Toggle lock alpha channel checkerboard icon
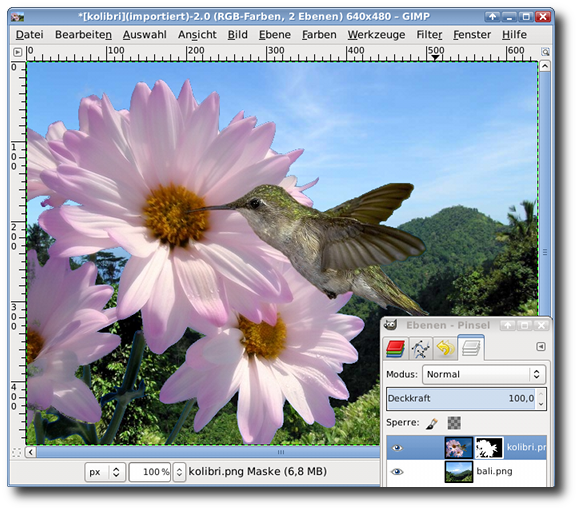The width and height of the screenshot is (578, 510). coord(454,423)
